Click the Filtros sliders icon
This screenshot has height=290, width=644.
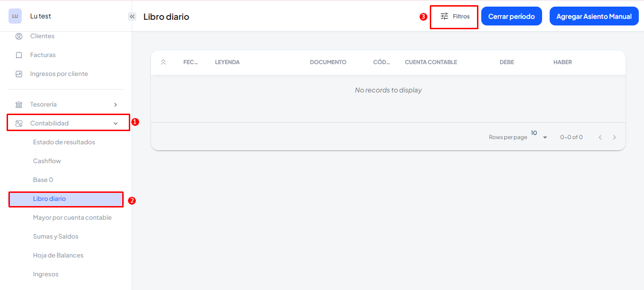pyautogui.click(x=444, y=17)
